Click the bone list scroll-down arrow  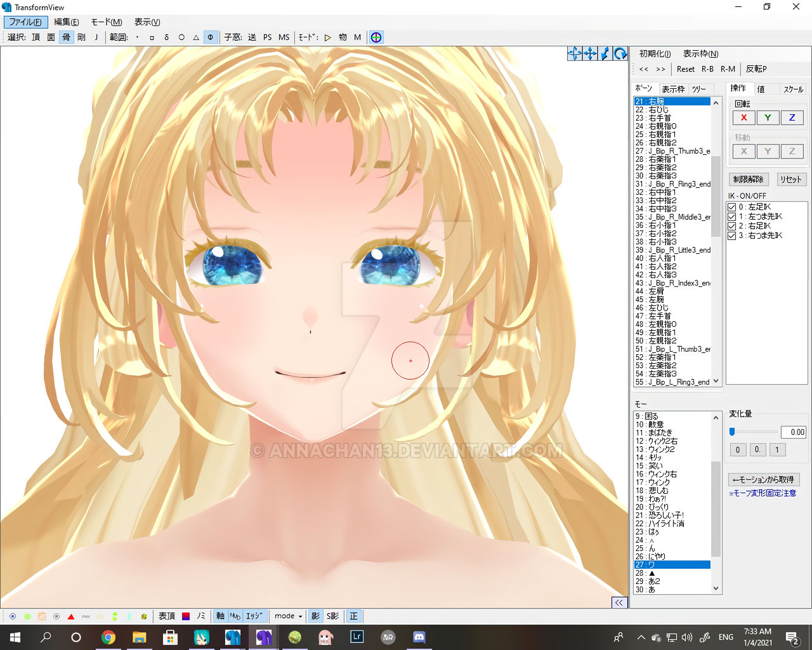716,381
